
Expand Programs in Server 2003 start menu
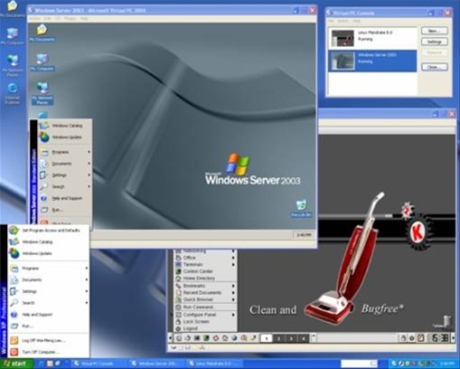click(x=65, y=152)
